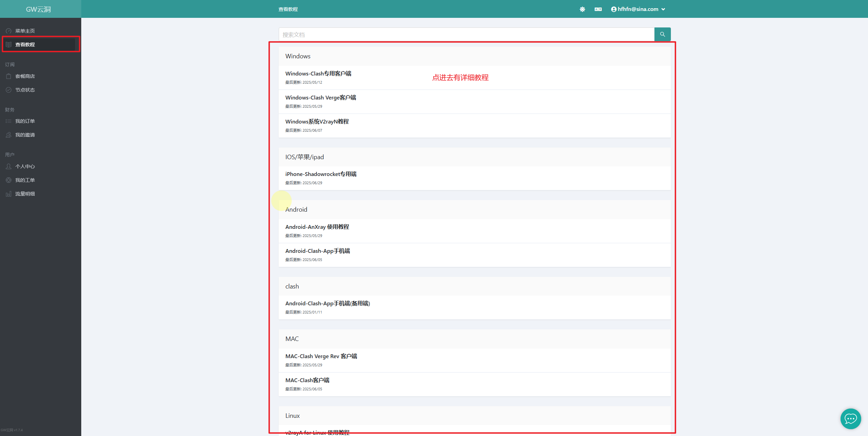Image resolution: width=868 pixels, height=436 pixels.
Task: Open Windows系统V2rayN教程
Action: click(474, 126)
